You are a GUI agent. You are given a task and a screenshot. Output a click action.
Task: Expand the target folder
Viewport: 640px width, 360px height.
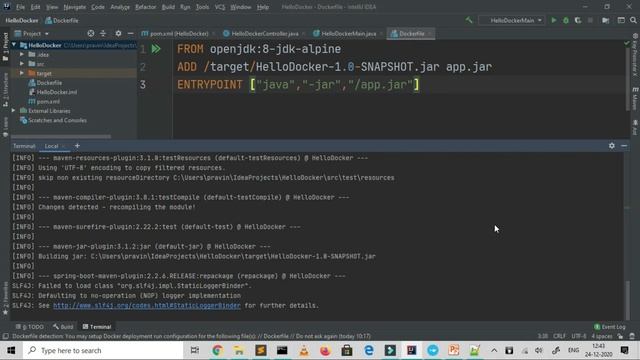click(22, 73)
